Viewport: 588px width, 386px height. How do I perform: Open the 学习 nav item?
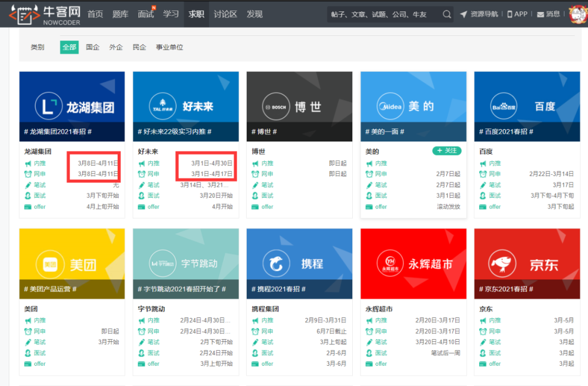pos(171,14)
